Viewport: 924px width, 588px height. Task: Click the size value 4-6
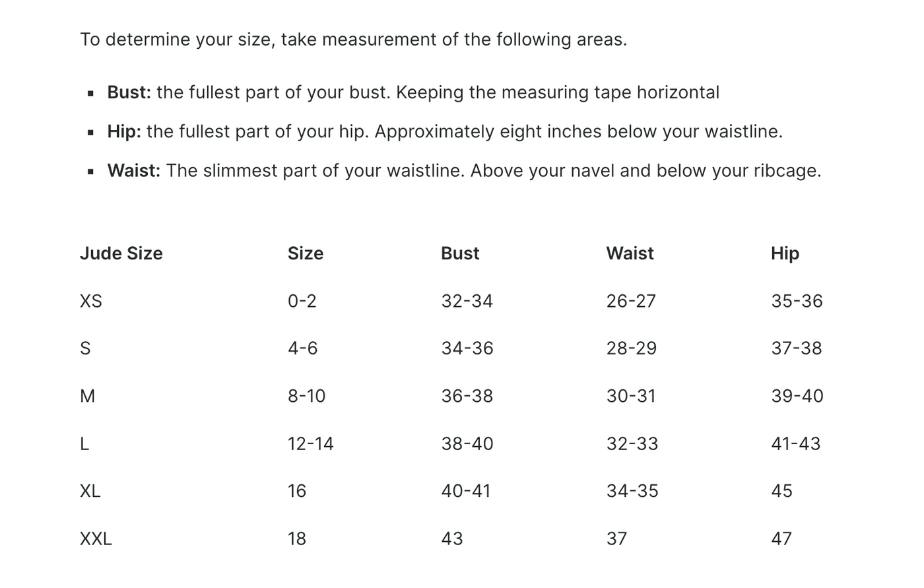pos(303,348)
